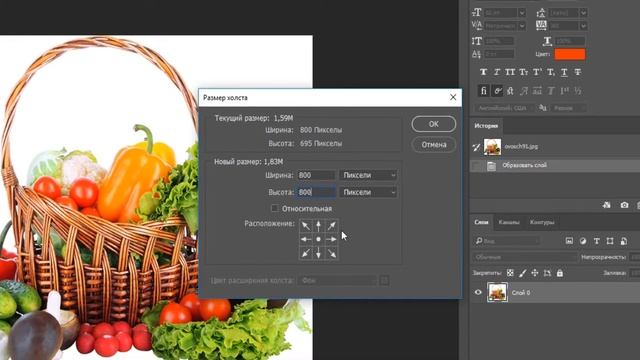Anchor canvas to bottom-center arrow
Image resolution: width=640 pixels, height=360 pixels.
coord(318,253)
